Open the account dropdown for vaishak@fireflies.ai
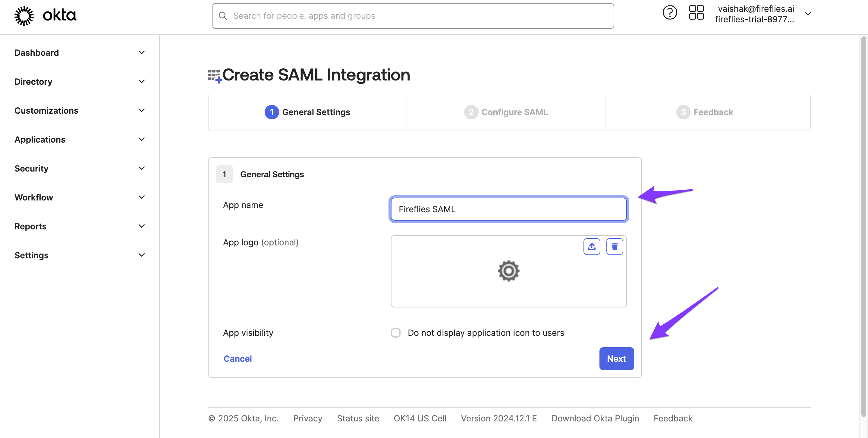The width and height of the screenshot is (868, 438). pos(807,14)
